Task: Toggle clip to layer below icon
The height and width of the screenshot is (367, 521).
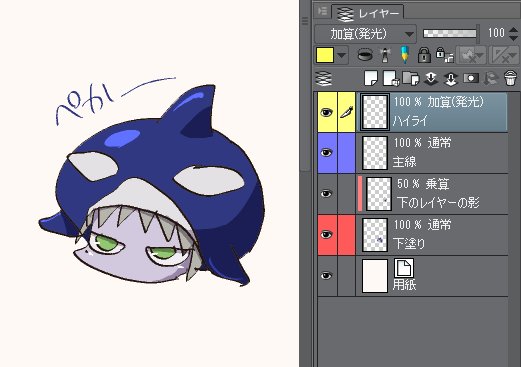Action: point(365,55)
